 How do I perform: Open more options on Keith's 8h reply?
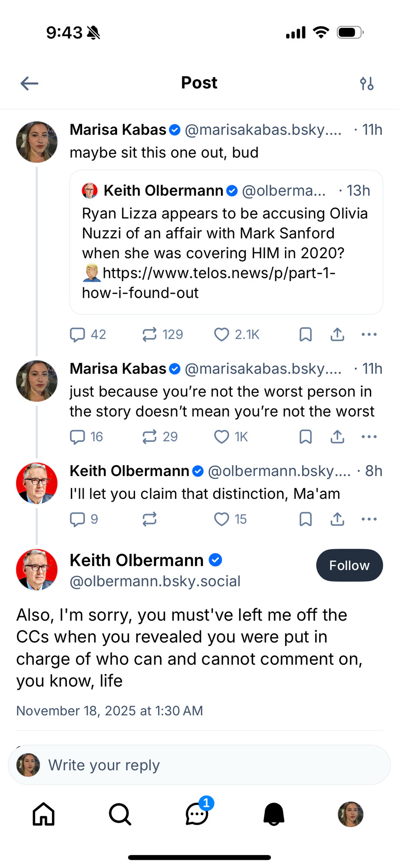click(x=369, y=519)
